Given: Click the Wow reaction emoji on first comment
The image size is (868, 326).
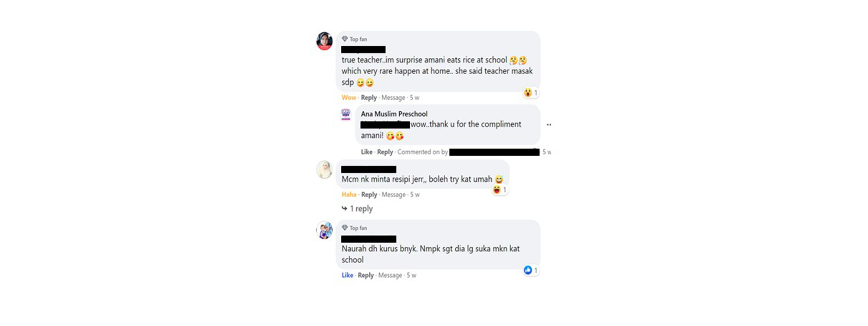Looking at the screenshot, I should 528,93.
